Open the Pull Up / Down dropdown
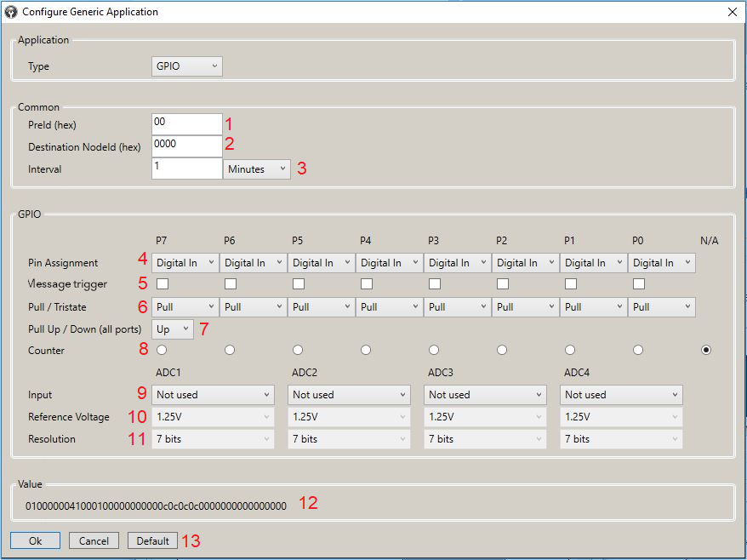The image size is (747, 560). (x=173, y=329)
